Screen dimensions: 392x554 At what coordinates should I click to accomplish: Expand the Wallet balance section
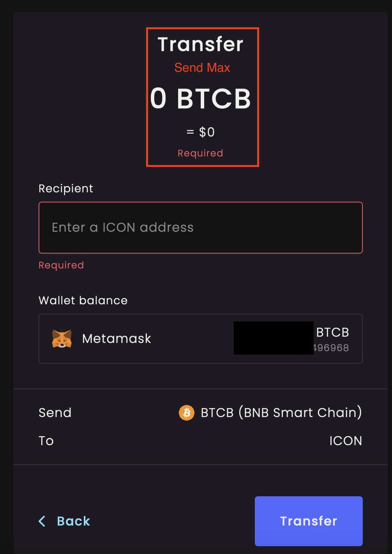click(83, 300)
